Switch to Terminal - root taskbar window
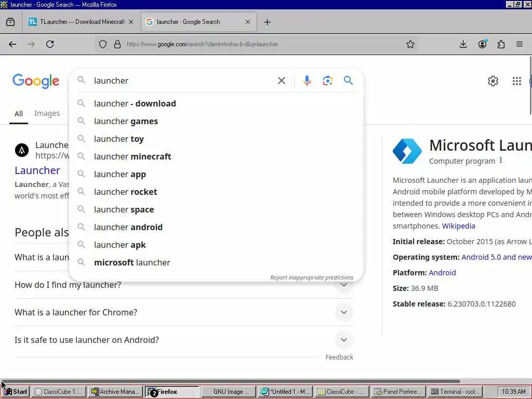The height and width of the screenshot is (399, 532). 455,392
